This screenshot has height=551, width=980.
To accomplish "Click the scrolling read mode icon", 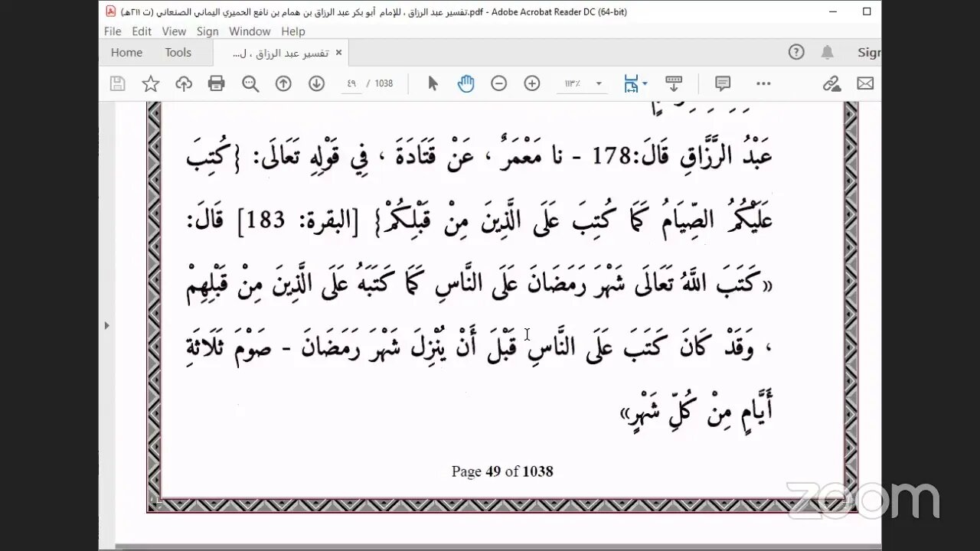I will [674, 83].
